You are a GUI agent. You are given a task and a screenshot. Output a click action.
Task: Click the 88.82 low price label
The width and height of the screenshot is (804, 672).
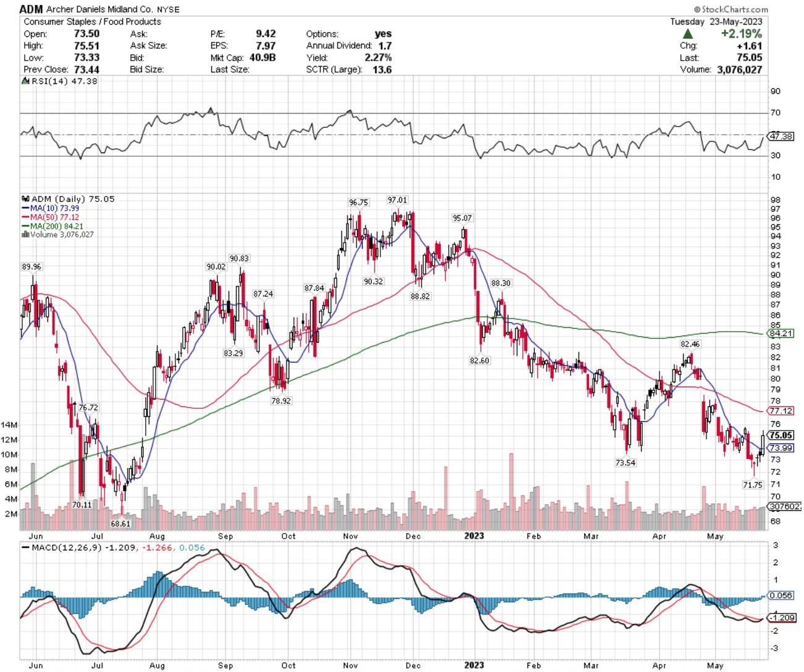pos(420,296)
